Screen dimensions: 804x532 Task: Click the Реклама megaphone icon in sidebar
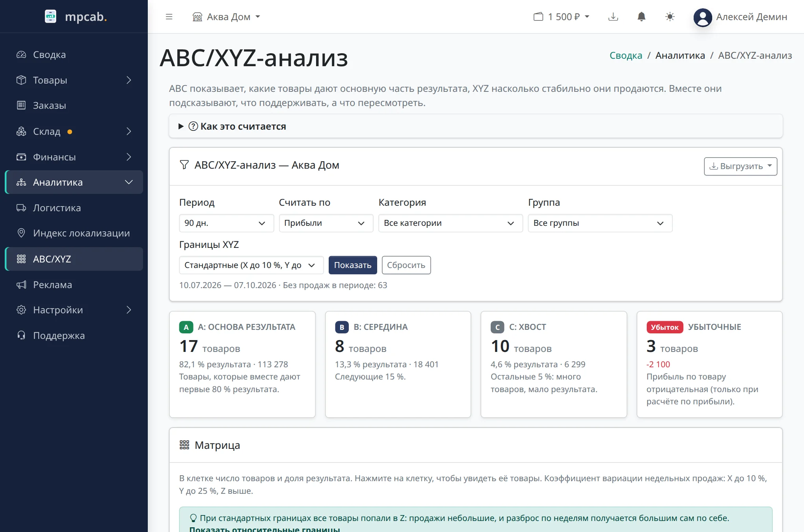21,285
